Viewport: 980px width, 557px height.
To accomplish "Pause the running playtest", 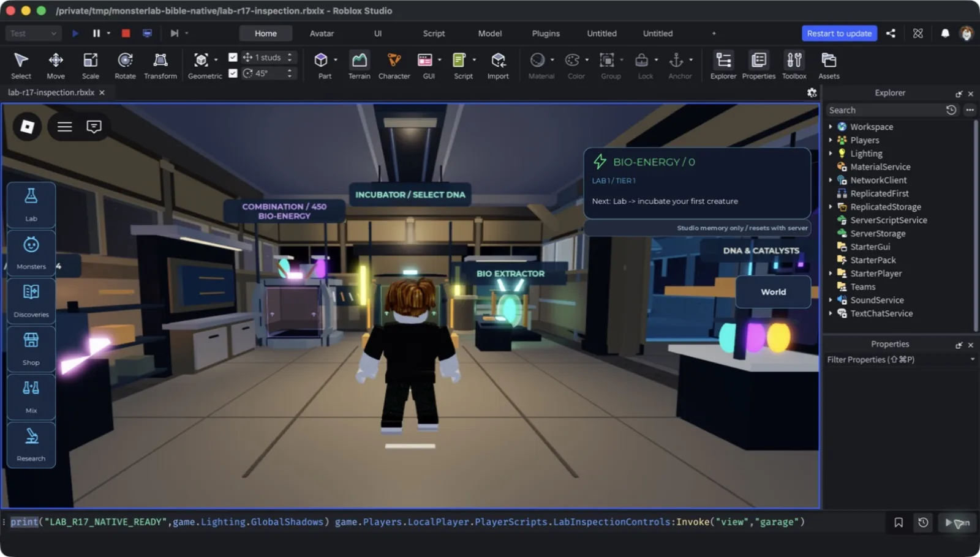I will point(96,33).
